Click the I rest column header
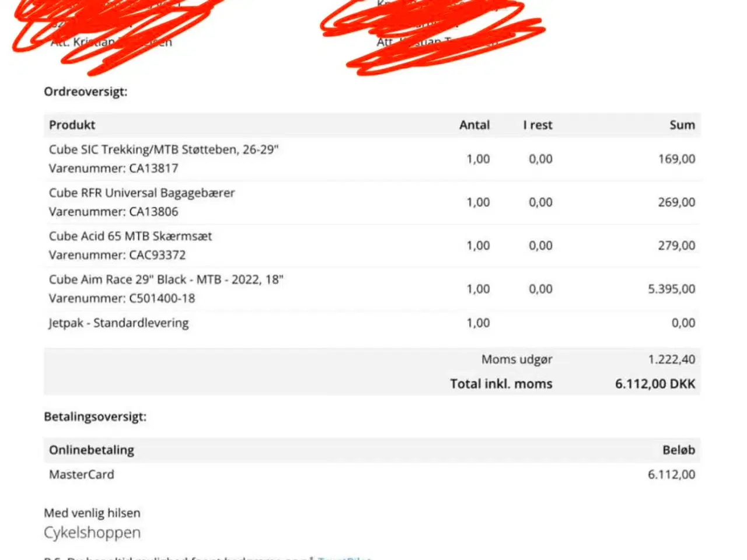The image size is (747, 560). pyautogui.click(x=537, y=125)
